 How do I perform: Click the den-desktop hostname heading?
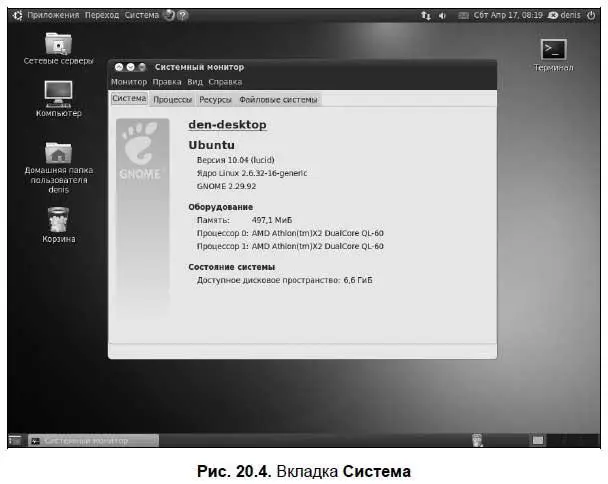click(x=227, y=125)
